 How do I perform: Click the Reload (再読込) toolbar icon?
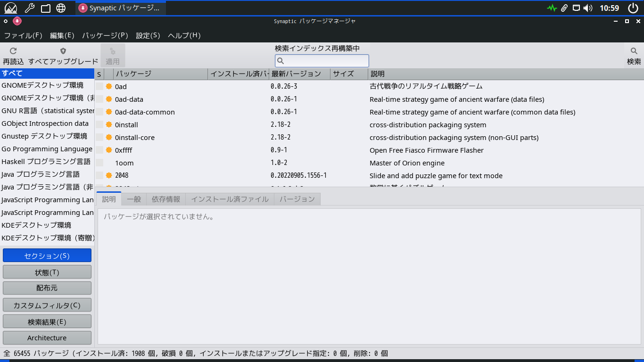tap(13, 51)
